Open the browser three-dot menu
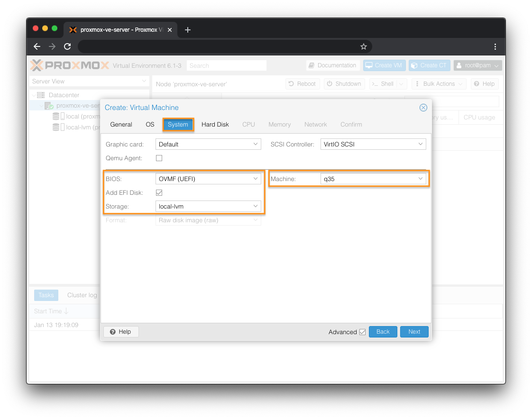 coord(495,46)
